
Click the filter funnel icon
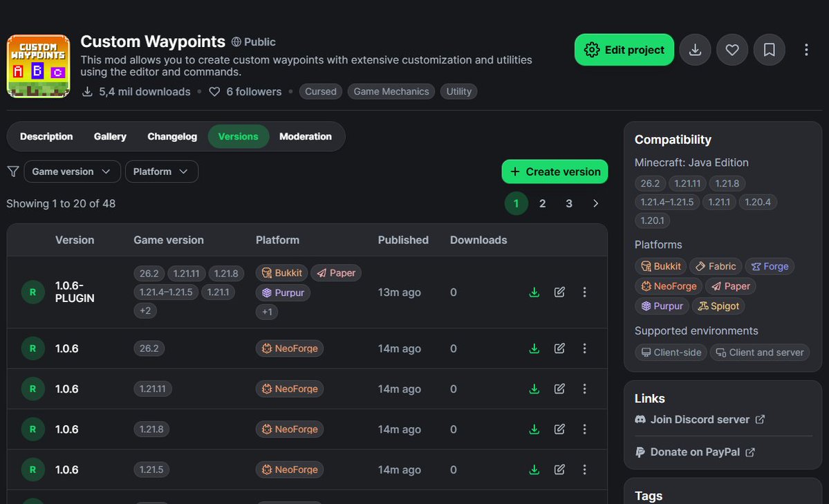(x=13, y=171)
